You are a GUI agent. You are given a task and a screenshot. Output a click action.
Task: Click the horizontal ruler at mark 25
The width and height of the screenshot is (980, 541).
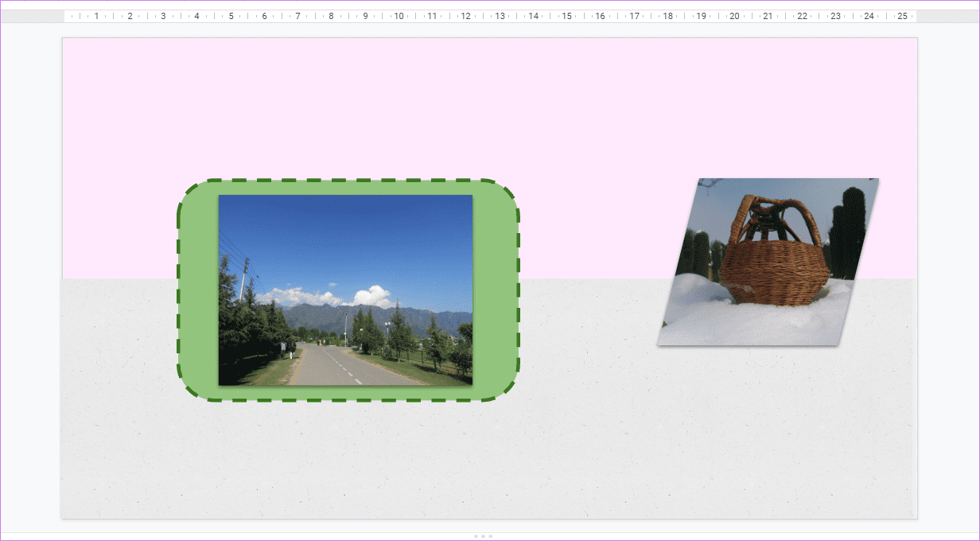pyautogui.click(x=902, y=16)
